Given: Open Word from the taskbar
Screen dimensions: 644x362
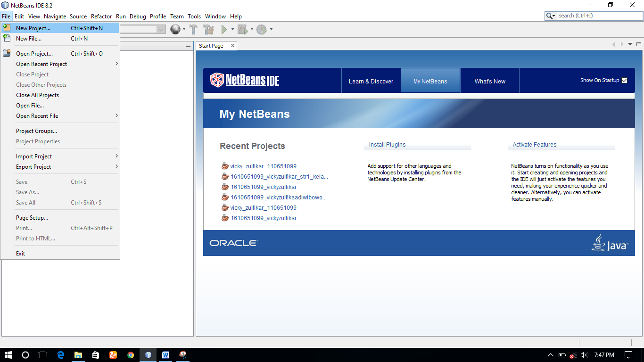Looking at the screenshot, I should coord(165,355).
